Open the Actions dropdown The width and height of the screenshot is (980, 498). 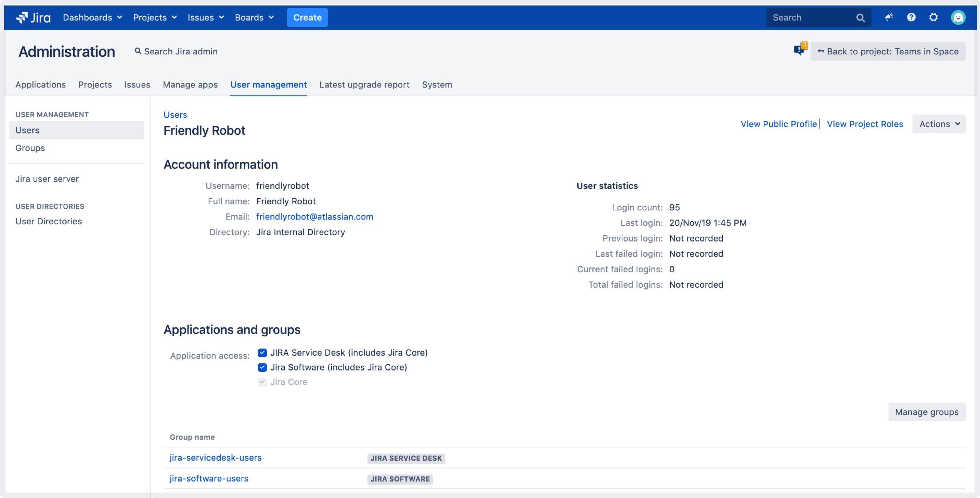click(x=939, y=124)
